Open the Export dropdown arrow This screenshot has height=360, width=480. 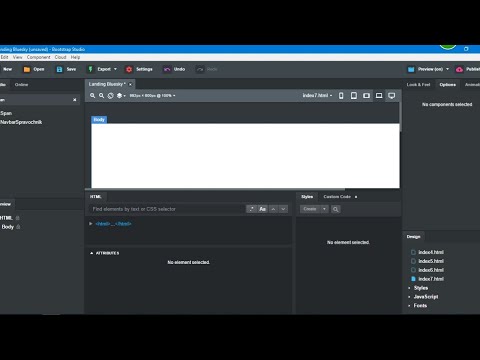[115, 69]
